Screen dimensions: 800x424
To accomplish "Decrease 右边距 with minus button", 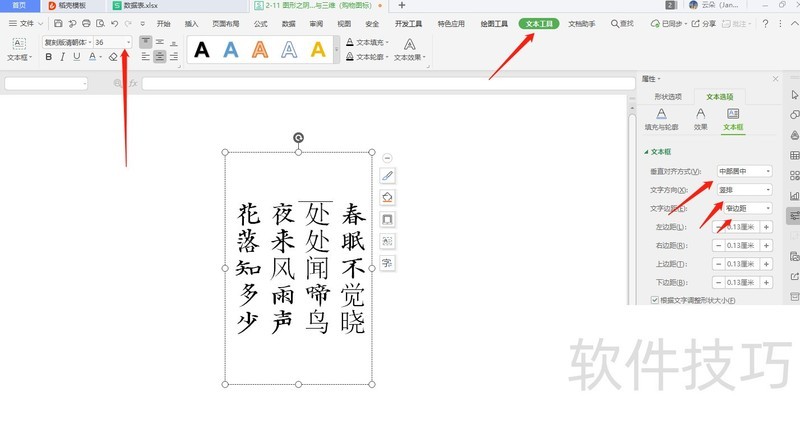I will pos(718,245).
